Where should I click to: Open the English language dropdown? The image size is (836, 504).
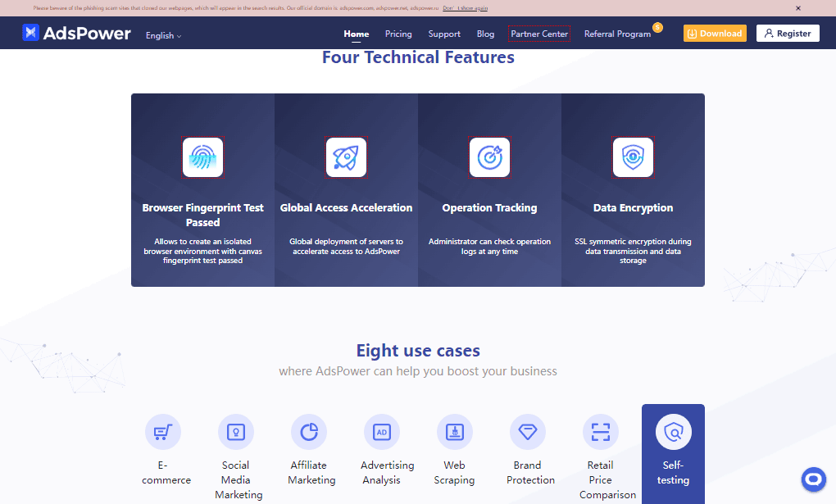point(163,35)
